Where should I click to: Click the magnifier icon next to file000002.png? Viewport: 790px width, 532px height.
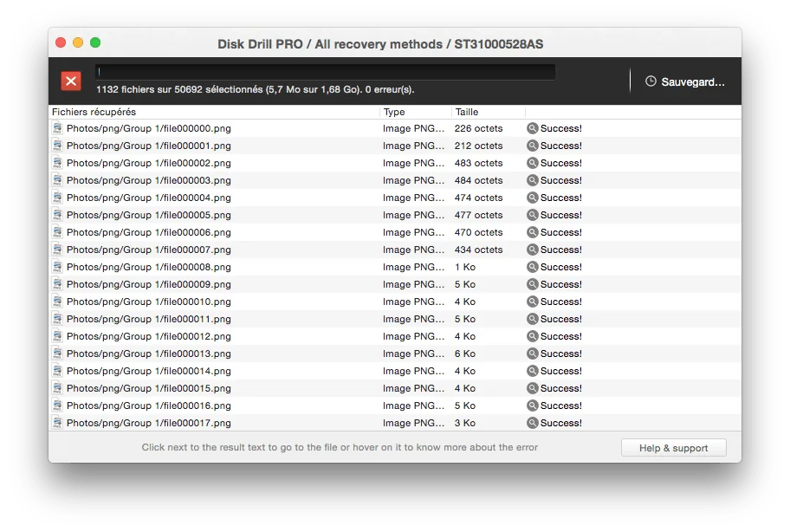(x=532, y=163)
